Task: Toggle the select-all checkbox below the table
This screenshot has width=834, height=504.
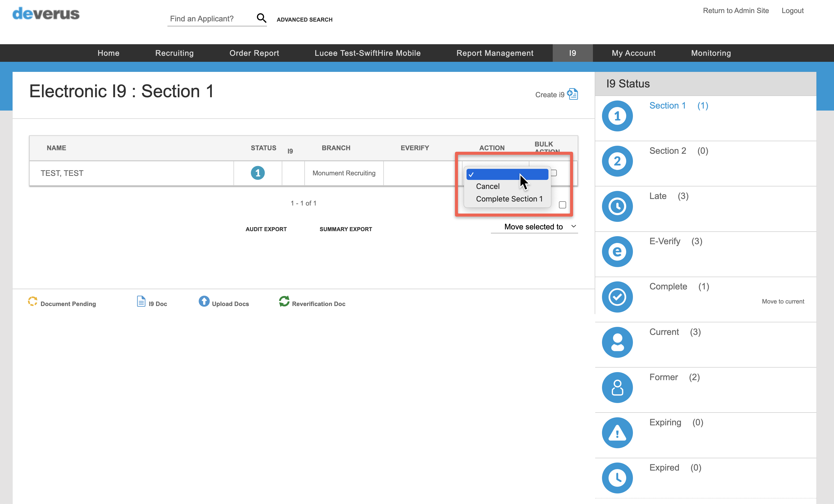Action: coord(562,205)
